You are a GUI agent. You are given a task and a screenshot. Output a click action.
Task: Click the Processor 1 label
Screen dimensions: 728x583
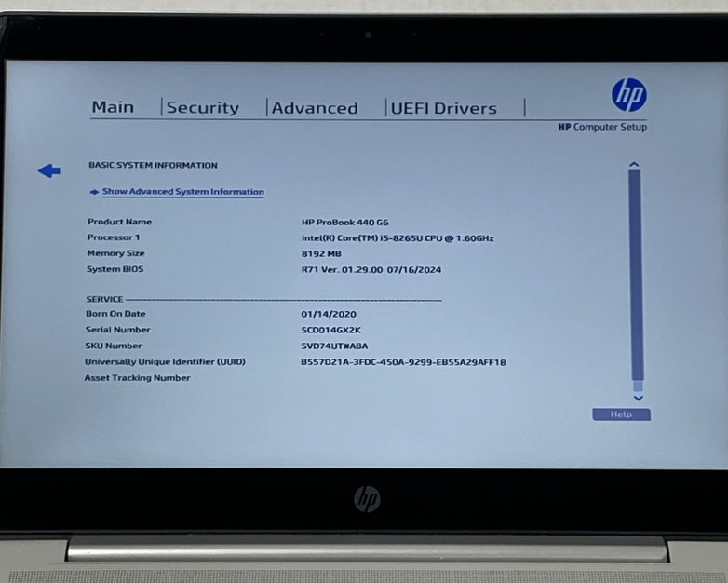coord(114,237)
